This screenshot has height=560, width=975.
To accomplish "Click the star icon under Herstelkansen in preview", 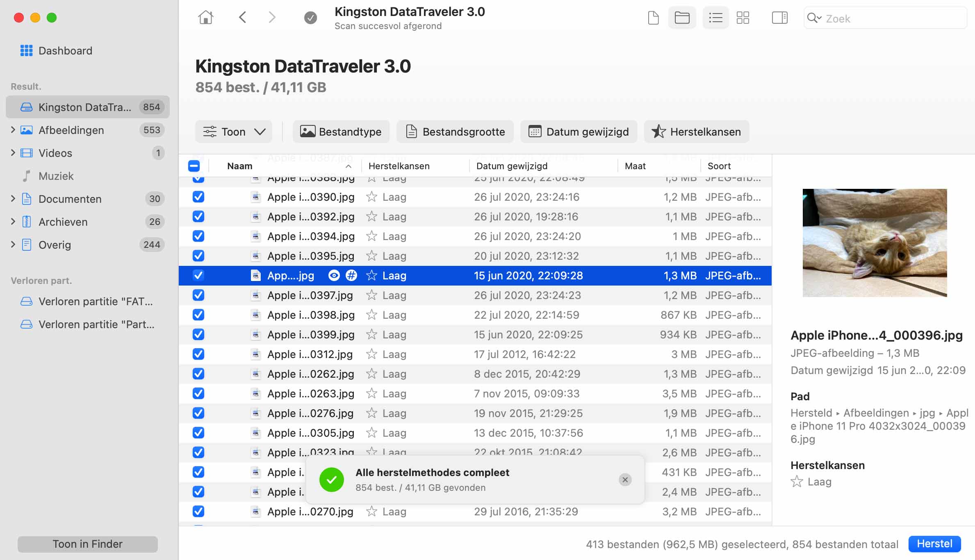I will coord(796,481).
